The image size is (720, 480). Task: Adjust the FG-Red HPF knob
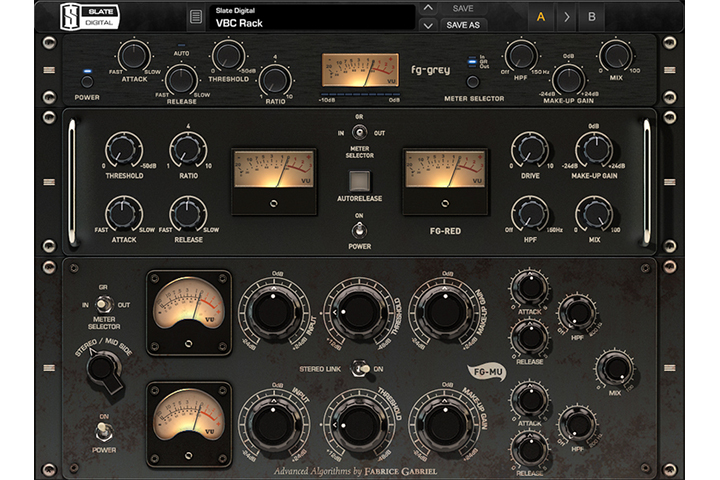coord(530,214)
